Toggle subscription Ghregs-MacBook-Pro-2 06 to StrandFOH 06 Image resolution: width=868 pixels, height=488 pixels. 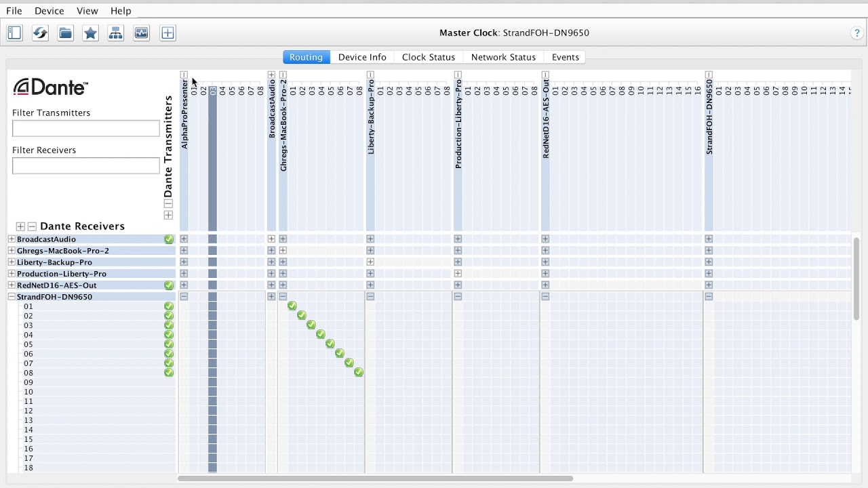pos(340,354)
